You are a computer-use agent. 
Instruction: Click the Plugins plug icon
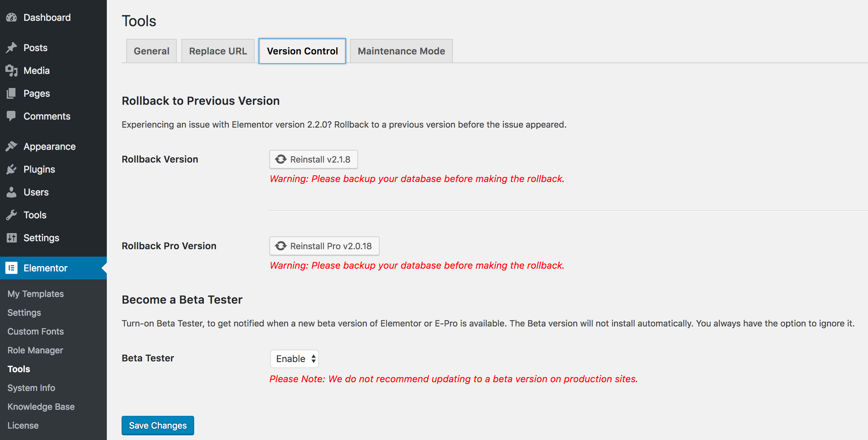[x=11, y=169]
